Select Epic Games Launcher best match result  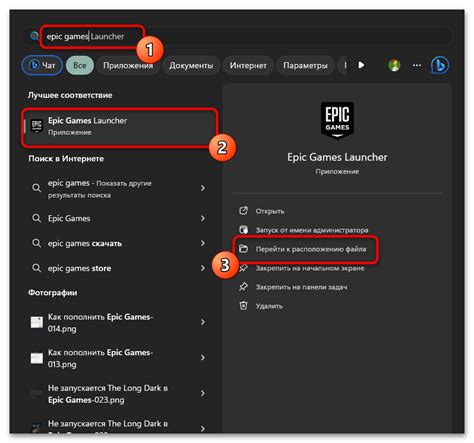pyautogui.click(x=120, y=127)
